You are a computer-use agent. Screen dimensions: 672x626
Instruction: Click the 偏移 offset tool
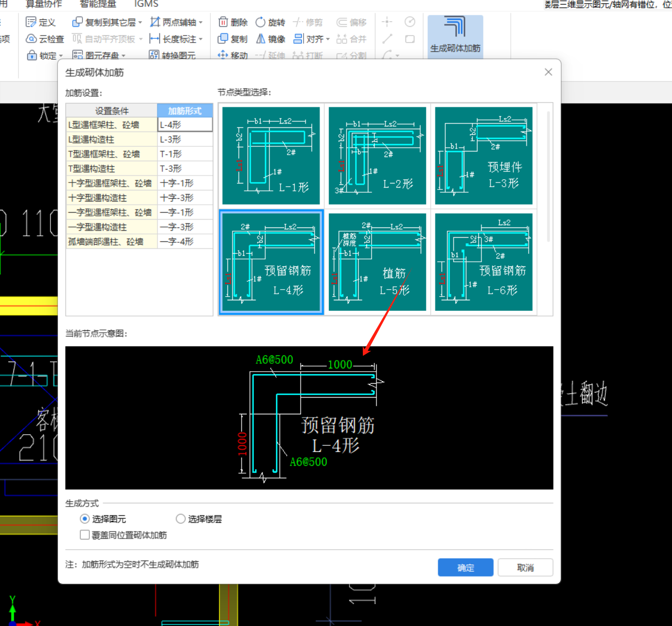click(352, 22)
